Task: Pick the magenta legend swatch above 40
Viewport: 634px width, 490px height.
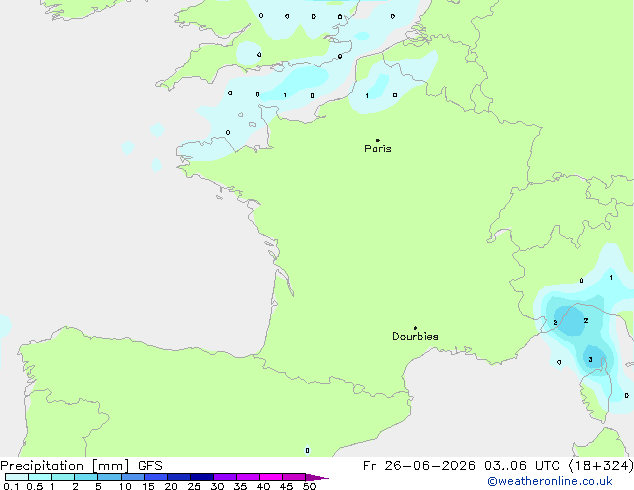Action: click(x=271, y=477)
